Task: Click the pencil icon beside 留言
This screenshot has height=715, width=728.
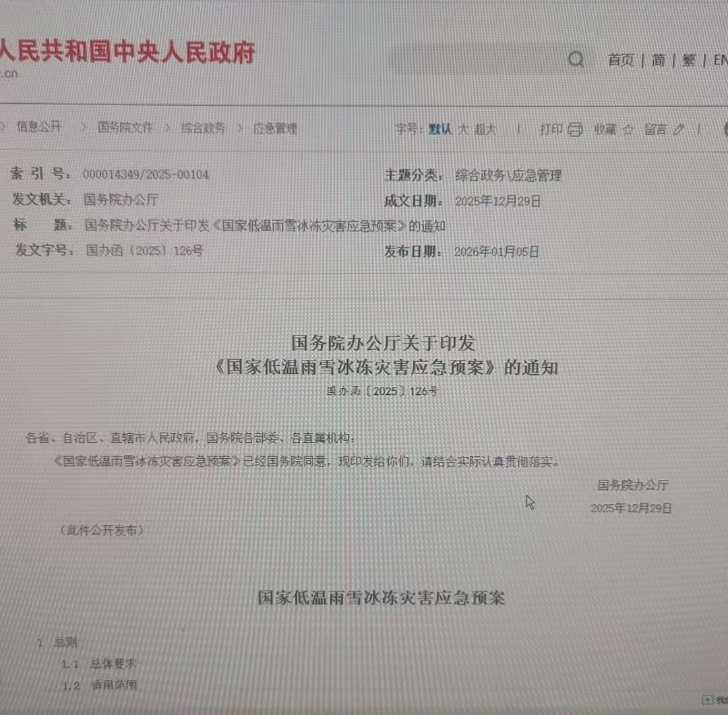Action: [x=678, y=129]
